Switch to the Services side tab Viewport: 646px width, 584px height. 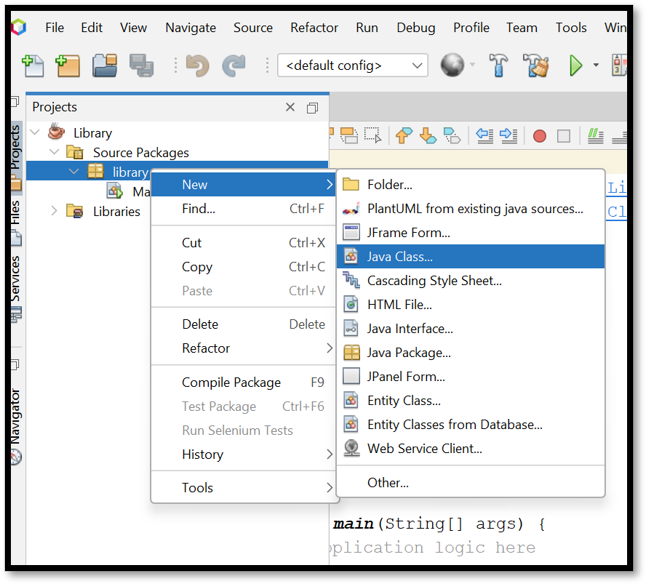(16, 288)
